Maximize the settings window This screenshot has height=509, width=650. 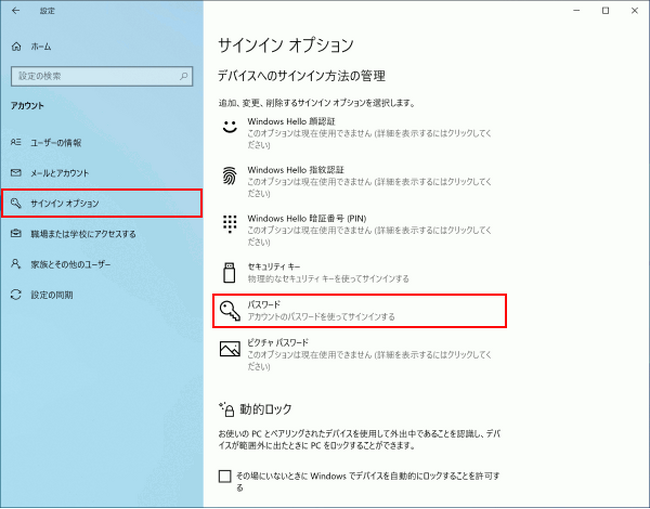tap(605, 10)
